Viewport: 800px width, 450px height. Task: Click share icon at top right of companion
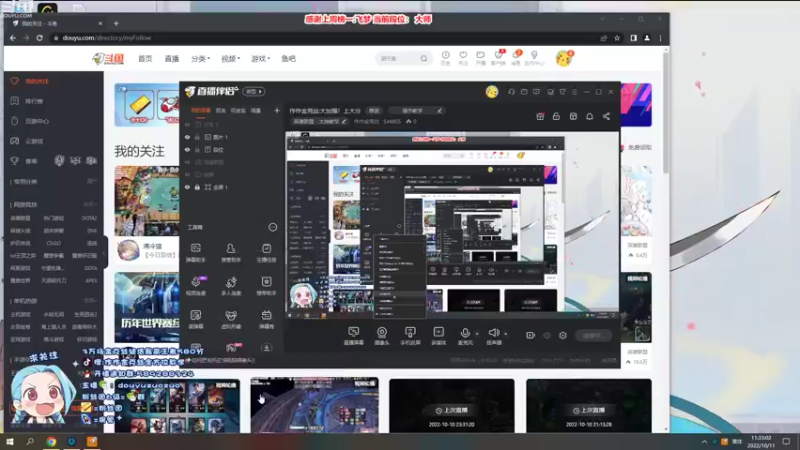606,116
